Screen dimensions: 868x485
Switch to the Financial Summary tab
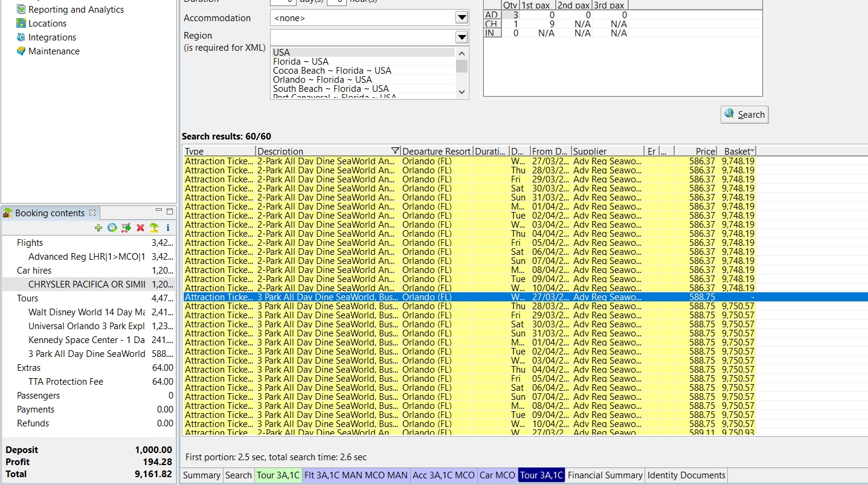click(605, 475)
